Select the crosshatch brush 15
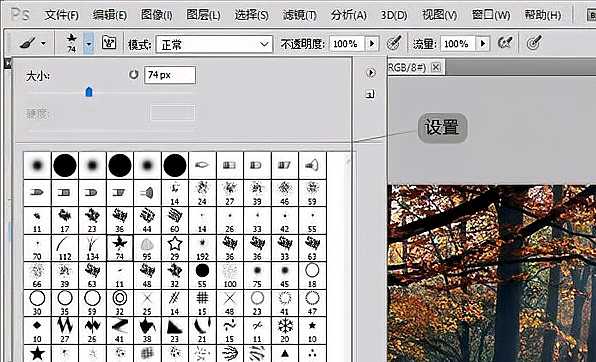The height and width of the screenshot is (362, 596). 202,303
